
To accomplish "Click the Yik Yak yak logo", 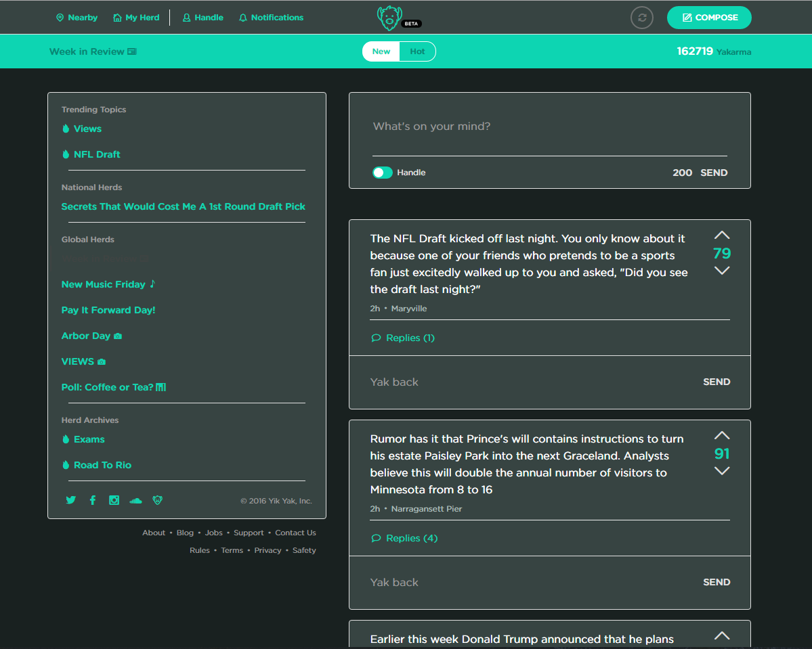I will 389,18.
